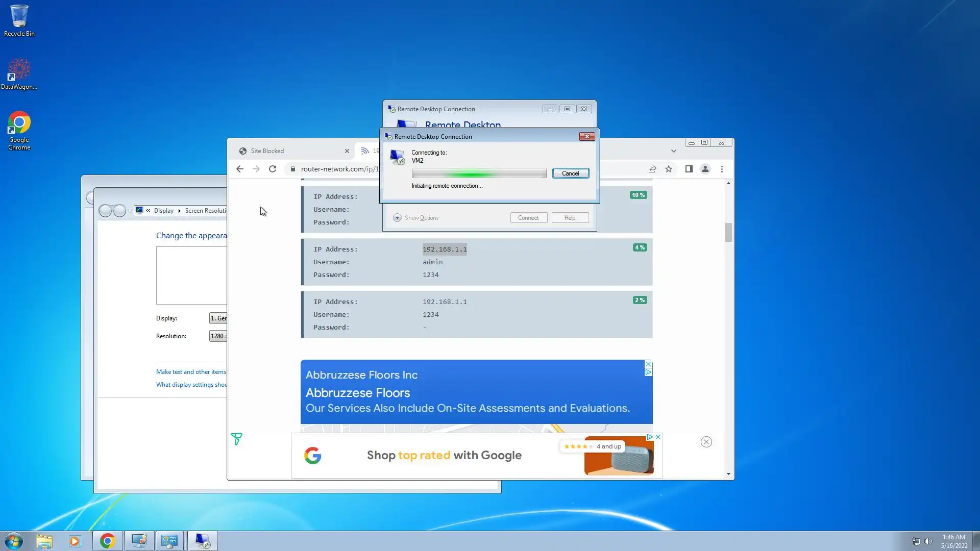The image size is (980, 551).
Task: Click the Make text and other items link
Action: [191, 372]
